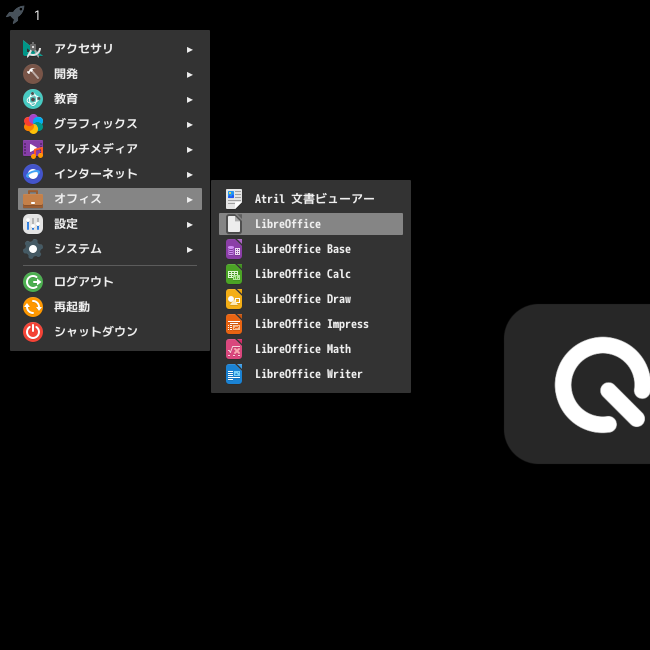Expand the 教育 submenu arrow

(189, 99)
